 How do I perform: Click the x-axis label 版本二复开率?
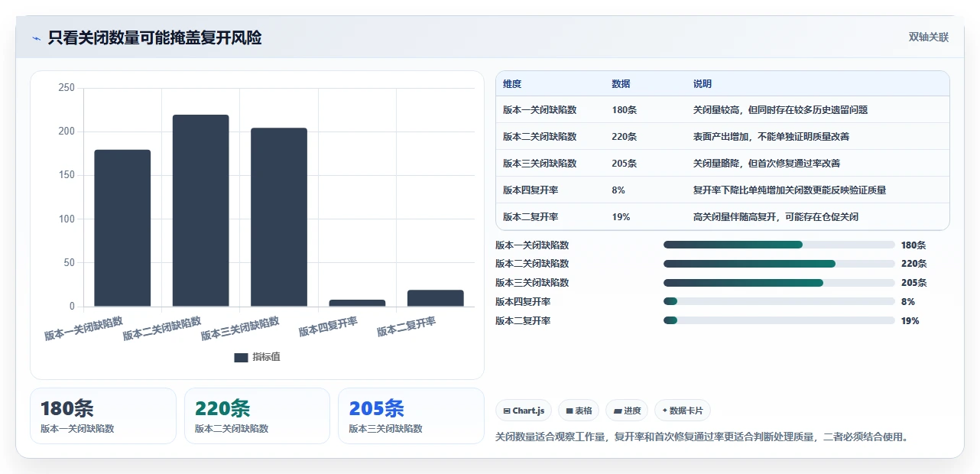point(407,327)
